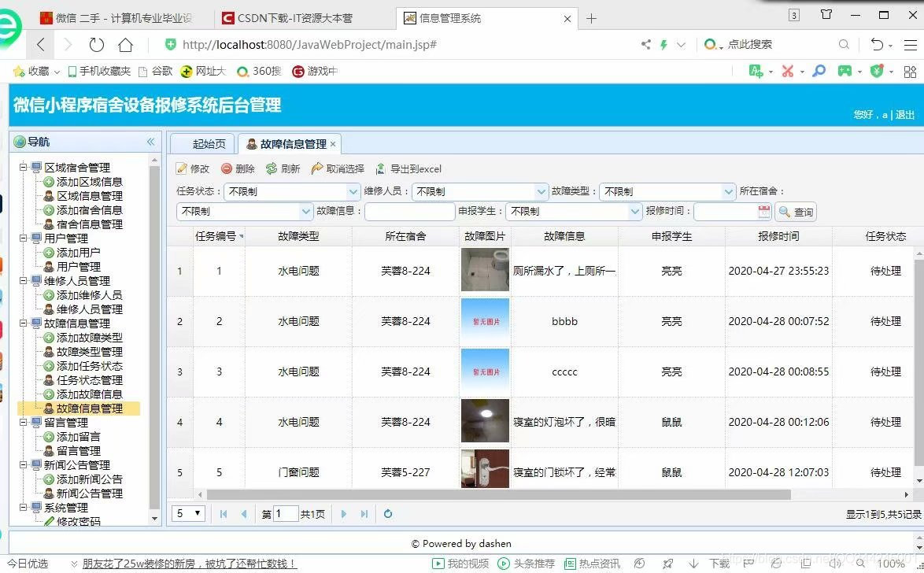This screenshot has width=924, height=573.
Task: Click the red scissors screenshot tool icon
Action: point(787,72)
